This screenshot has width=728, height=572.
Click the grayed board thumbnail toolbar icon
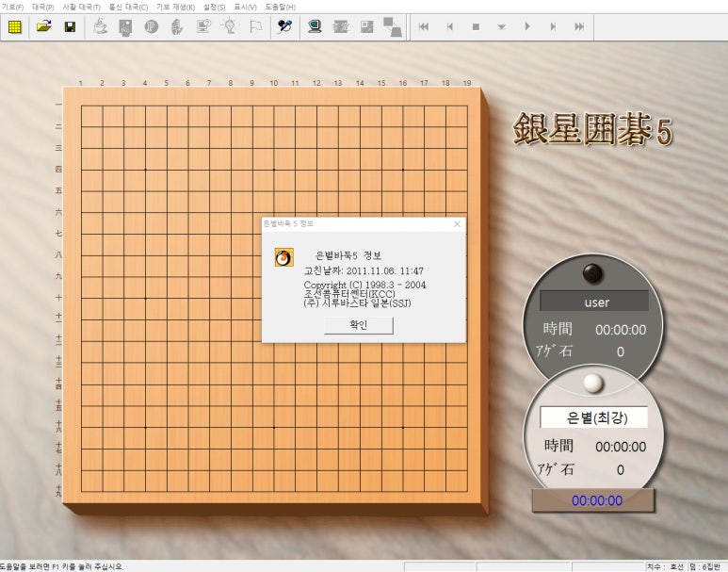pyautogui.click(x=366, y=26)
